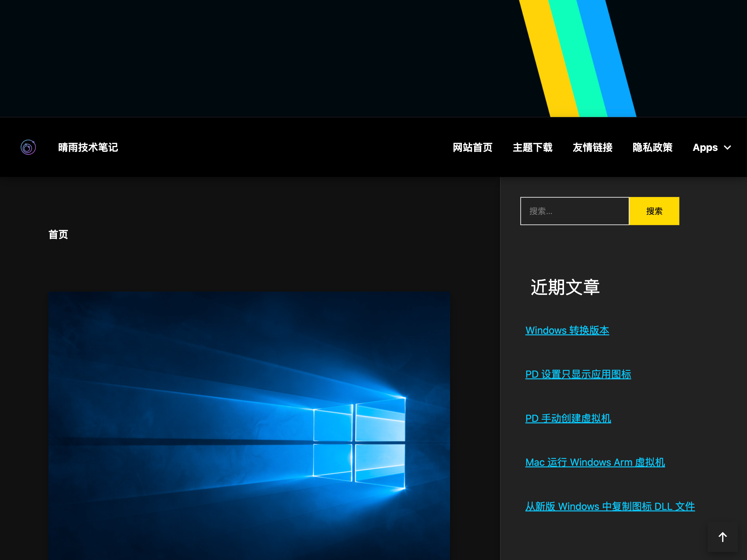Click the 首页 page heading
The width and height of the screenshot is (747, 560).
click(x=58, y=234)
